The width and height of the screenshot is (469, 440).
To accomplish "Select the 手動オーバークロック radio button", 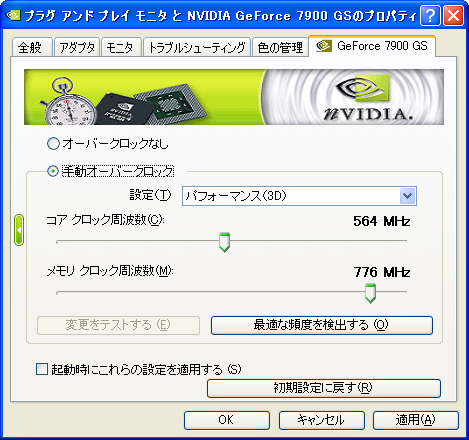I will click(x=53, y=171).
